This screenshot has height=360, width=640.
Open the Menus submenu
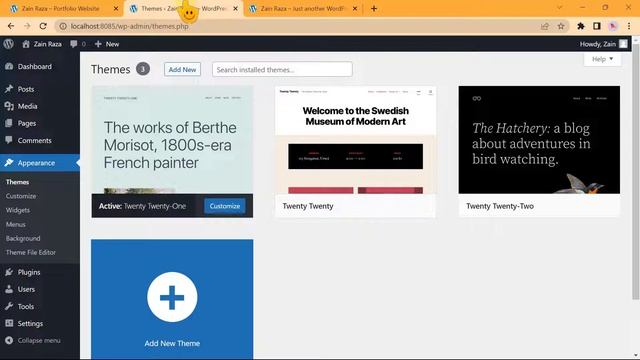pos(16,224)
